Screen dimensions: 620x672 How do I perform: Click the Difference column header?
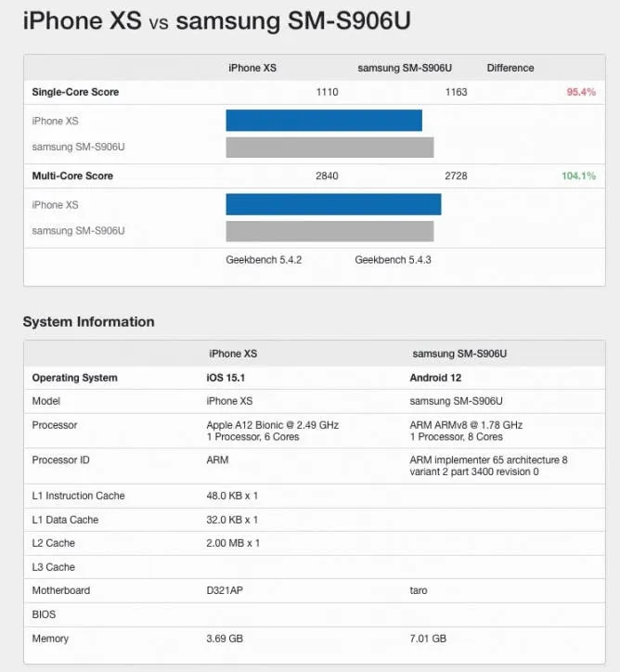510,68
